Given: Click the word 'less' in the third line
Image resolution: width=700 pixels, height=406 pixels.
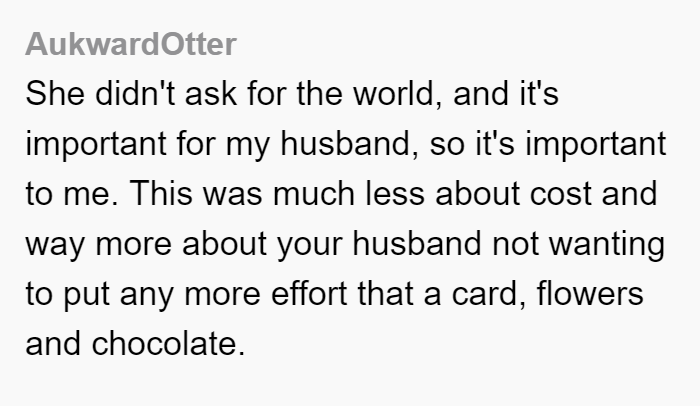Looking at the screenshot, I should 395,194.
